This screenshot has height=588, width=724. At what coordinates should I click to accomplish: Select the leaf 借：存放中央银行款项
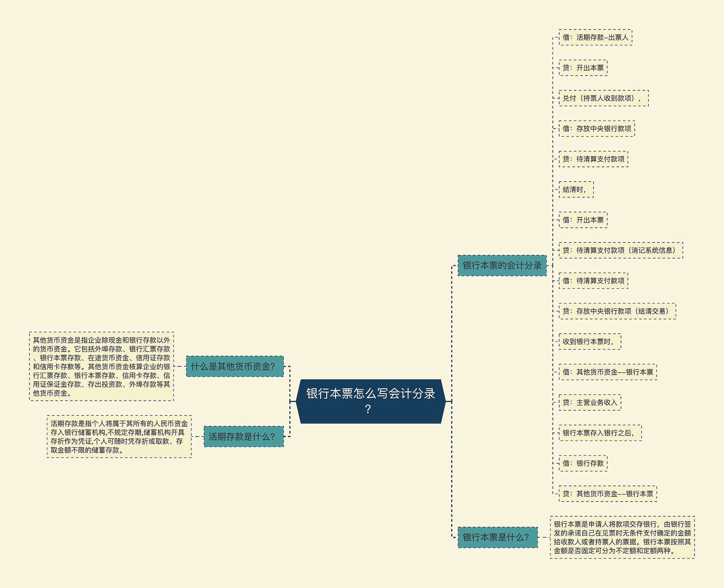tap(597, 129)
